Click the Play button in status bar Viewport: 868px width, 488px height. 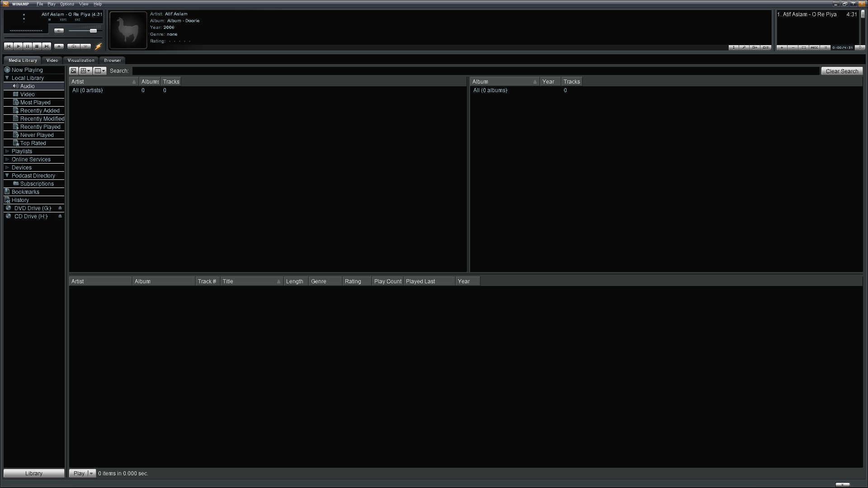[x=79, y=473]
